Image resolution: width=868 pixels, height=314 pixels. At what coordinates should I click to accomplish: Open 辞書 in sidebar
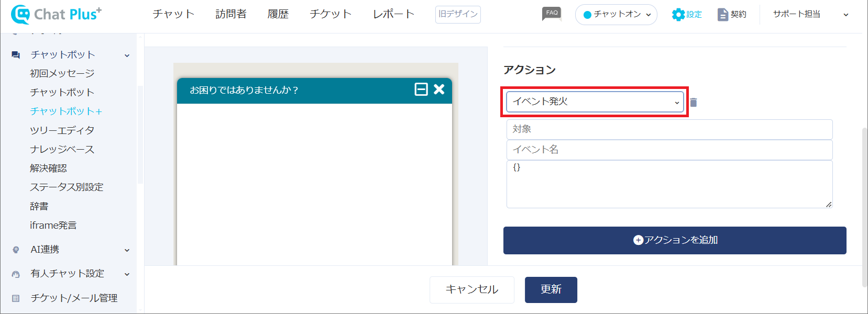pos(39,206)
